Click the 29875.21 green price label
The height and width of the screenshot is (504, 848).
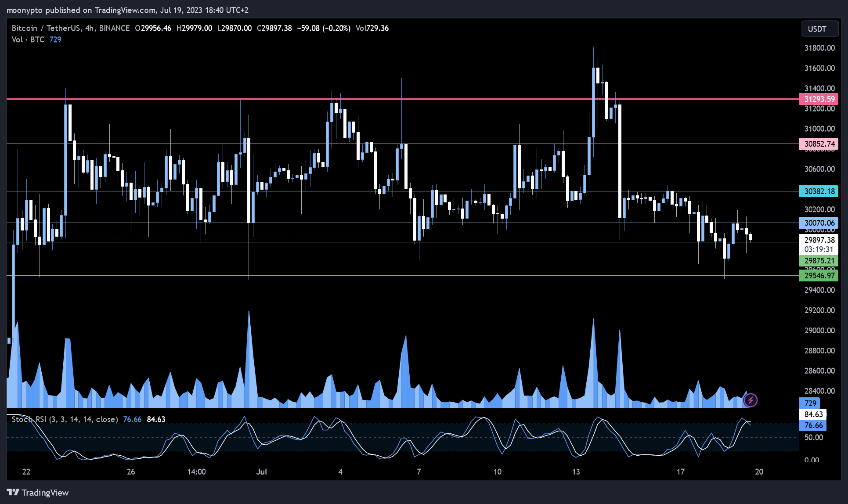(x=819, y=260)
